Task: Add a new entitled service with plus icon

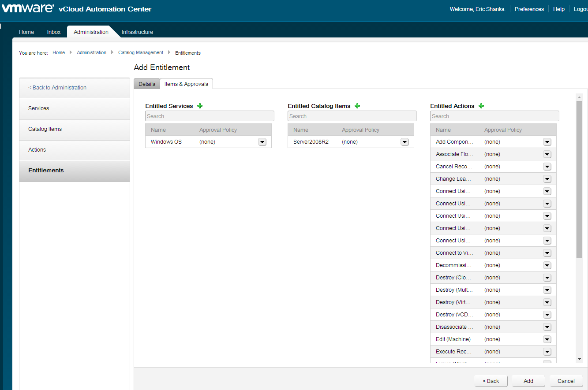Action: [200, 106]
